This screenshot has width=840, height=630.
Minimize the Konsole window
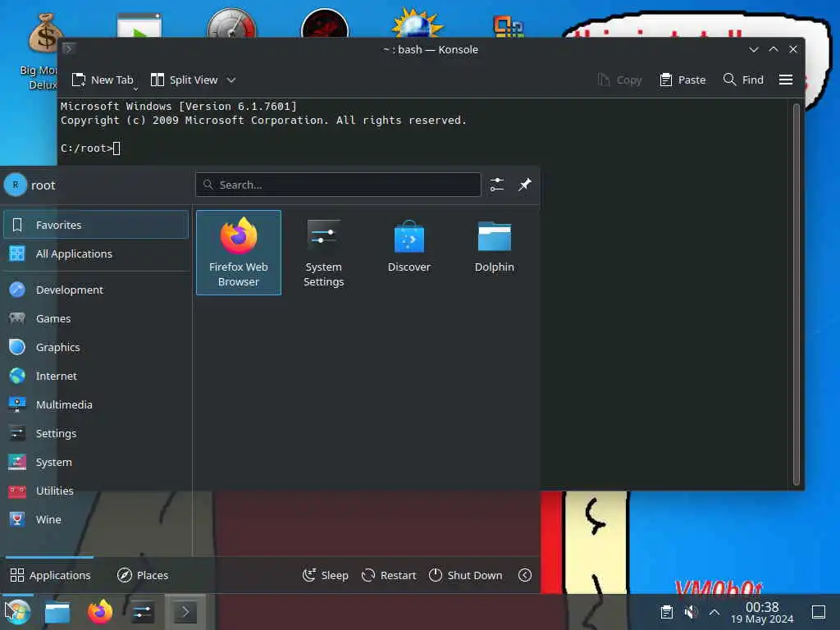pyautogui.click(x=753, y=49)
